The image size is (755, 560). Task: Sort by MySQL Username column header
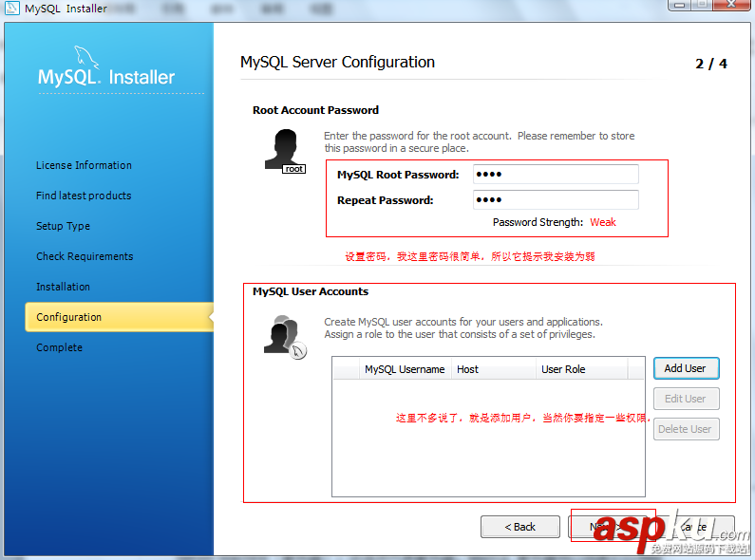(x=405, y=369)
